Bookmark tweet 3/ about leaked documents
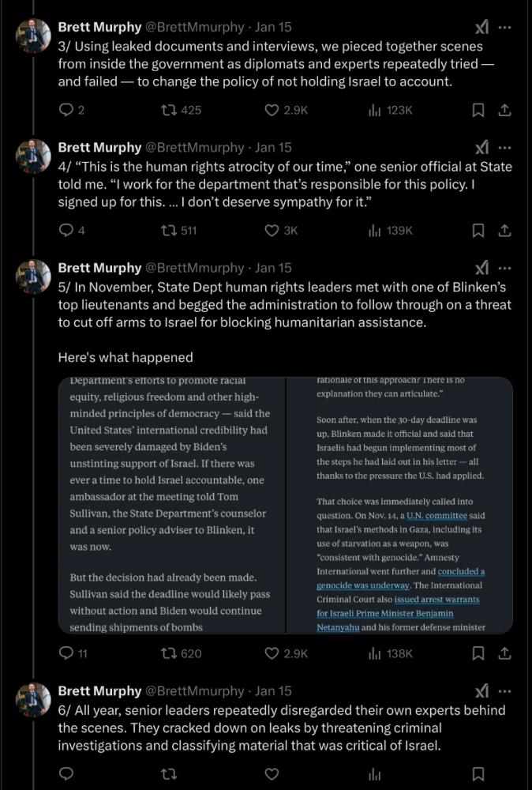Image resolution: width=532 pixels, height=790 pixels. (x=478, y=111)
